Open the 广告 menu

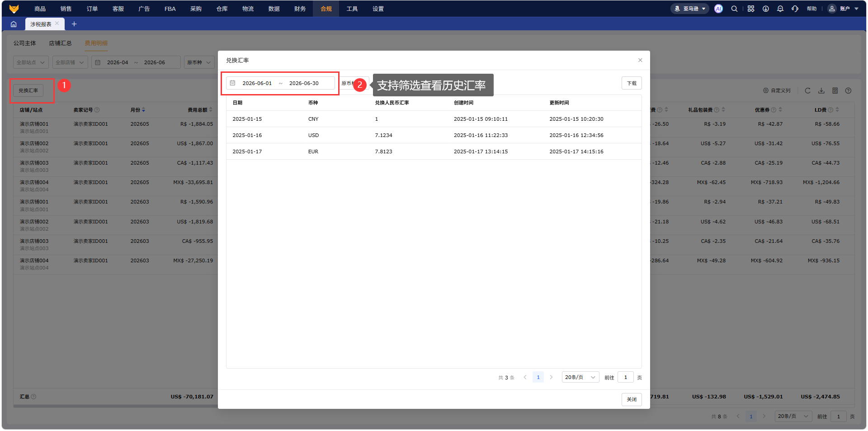coord(144,9)
